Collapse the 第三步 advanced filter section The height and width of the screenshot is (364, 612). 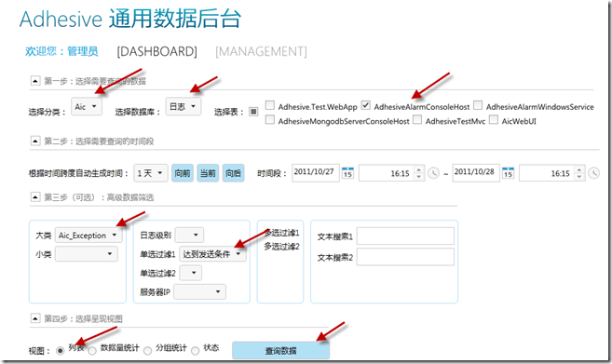(35, 197)
